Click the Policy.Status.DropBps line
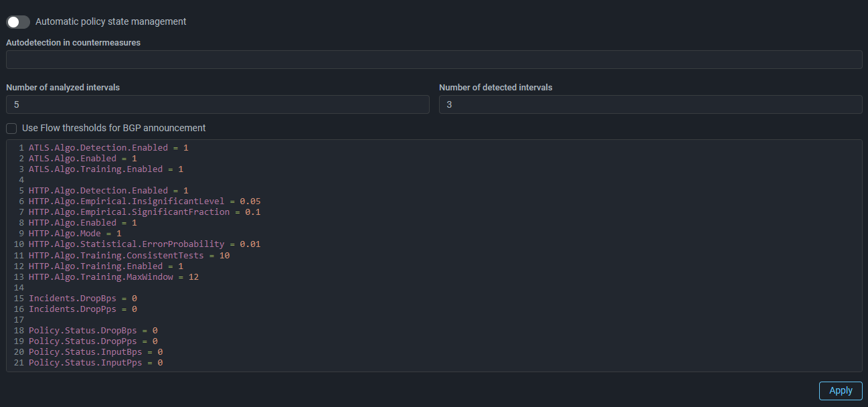 click(93, 331)
